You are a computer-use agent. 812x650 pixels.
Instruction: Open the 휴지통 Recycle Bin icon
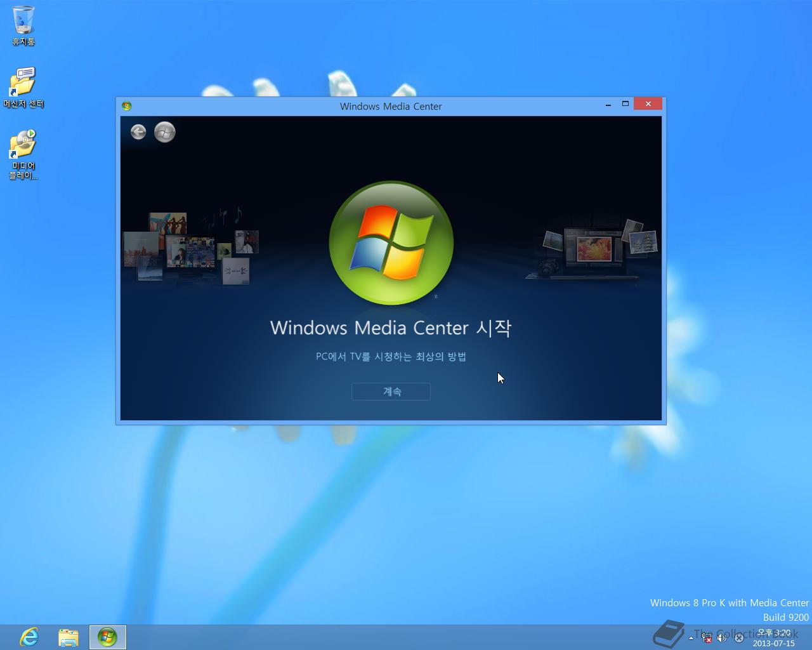[23, 26]
